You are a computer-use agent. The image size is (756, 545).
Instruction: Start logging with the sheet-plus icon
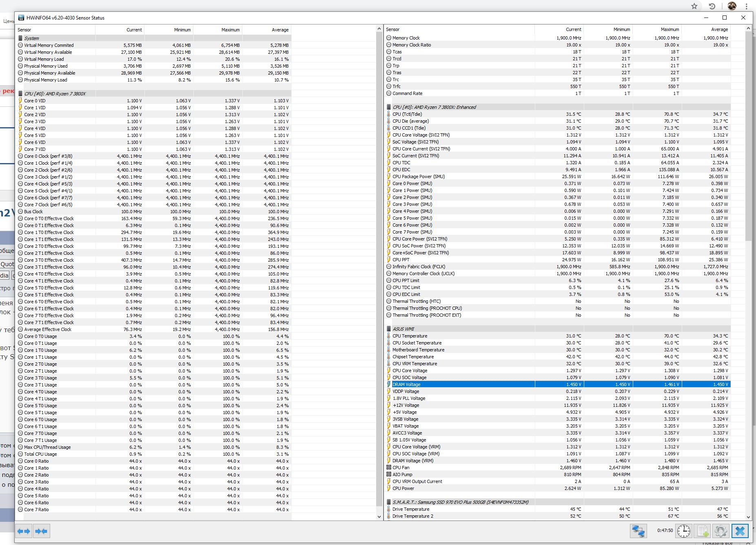point(703,531)
